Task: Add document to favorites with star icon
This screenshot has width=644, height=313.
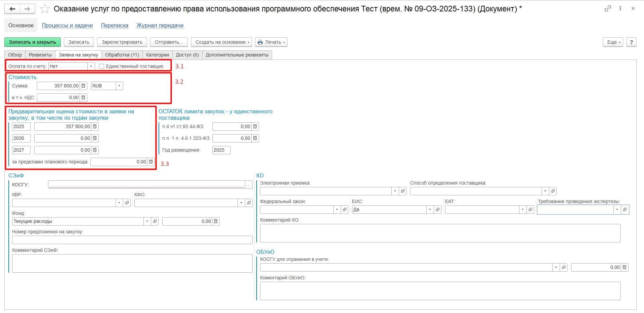Action: click(45, 9)
